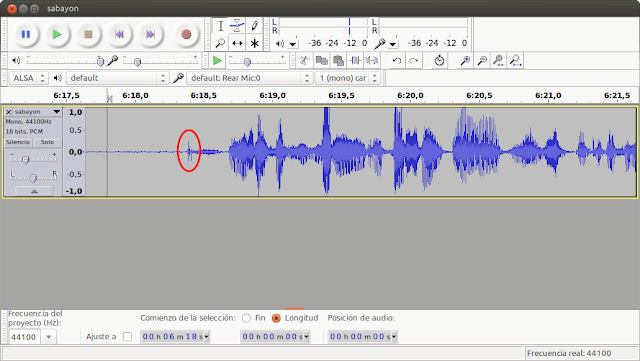Select the Time Shift tool
Screen dimensions: 640x361
[237, 43]
